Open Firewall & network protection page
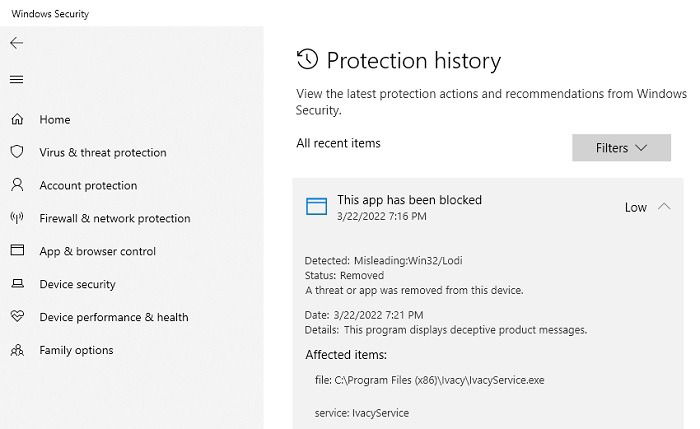Screen dimensions: 700x429 [115, 218]
